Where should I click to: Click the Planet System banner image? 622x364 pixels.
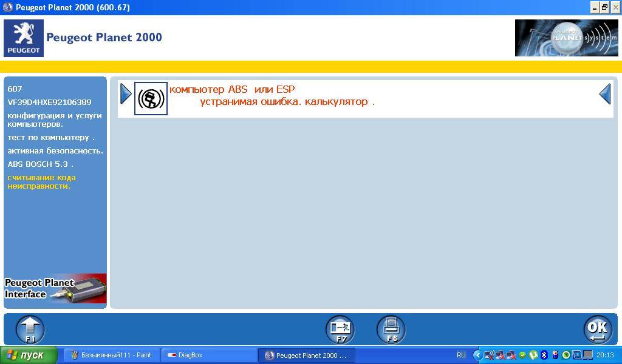tap(566, 38)
